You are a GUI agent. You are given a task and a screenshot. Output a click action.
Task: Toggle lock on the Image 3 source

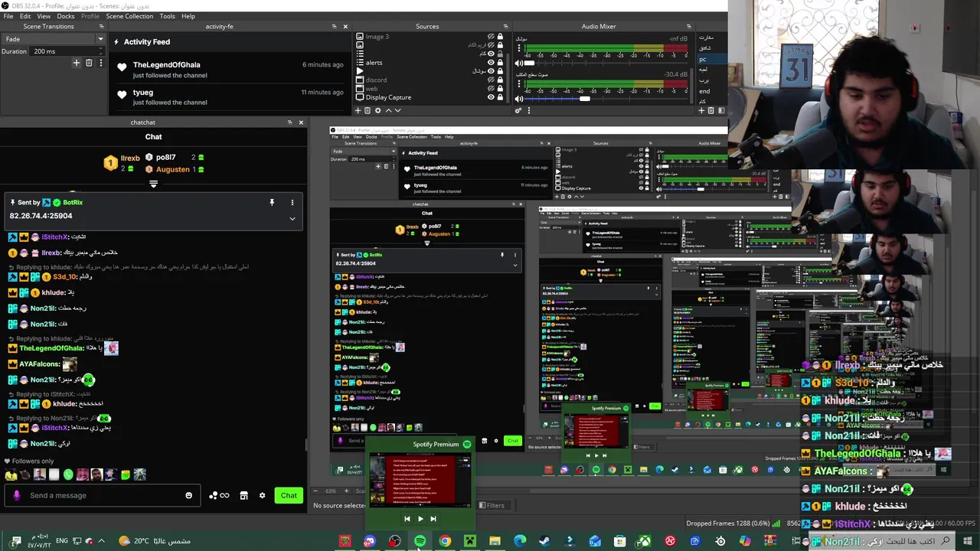coord(501,37)
